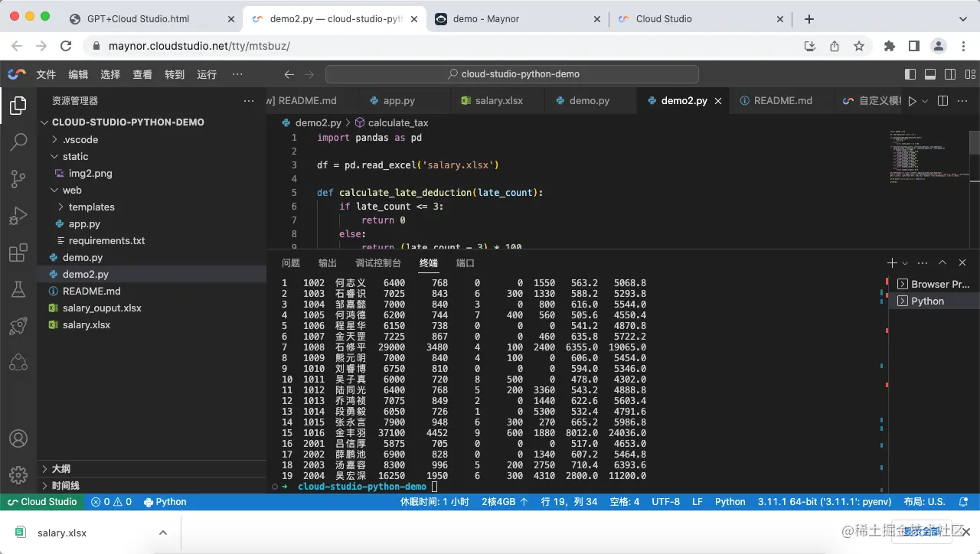Open the 选择 menu

point(110,74)
